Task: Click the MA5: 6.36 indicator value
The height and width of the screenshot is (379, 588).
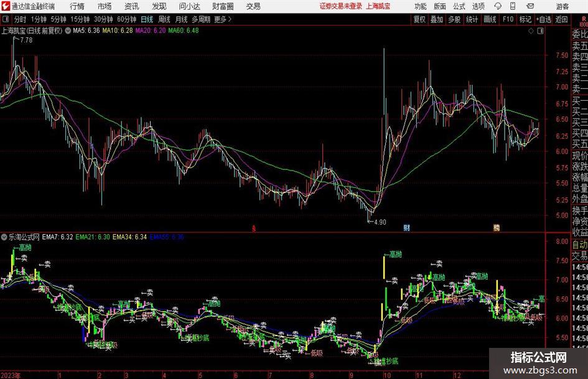Action: 86,30
